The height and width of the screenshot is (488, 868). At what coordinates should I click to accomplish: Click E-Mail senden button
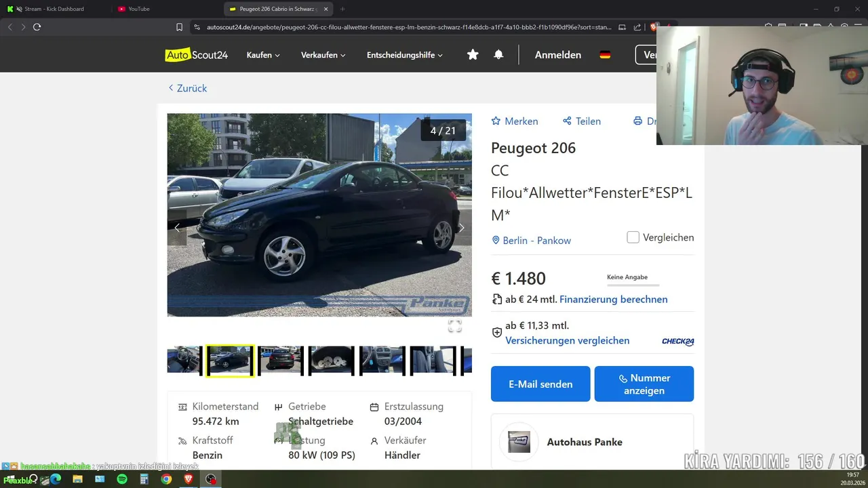pos(540,384)
